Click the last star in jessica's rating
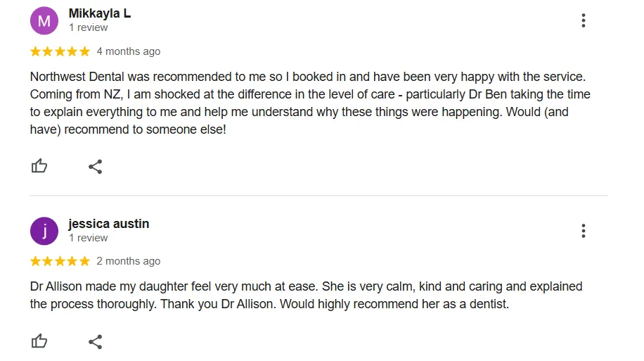 tap(84, 261)
